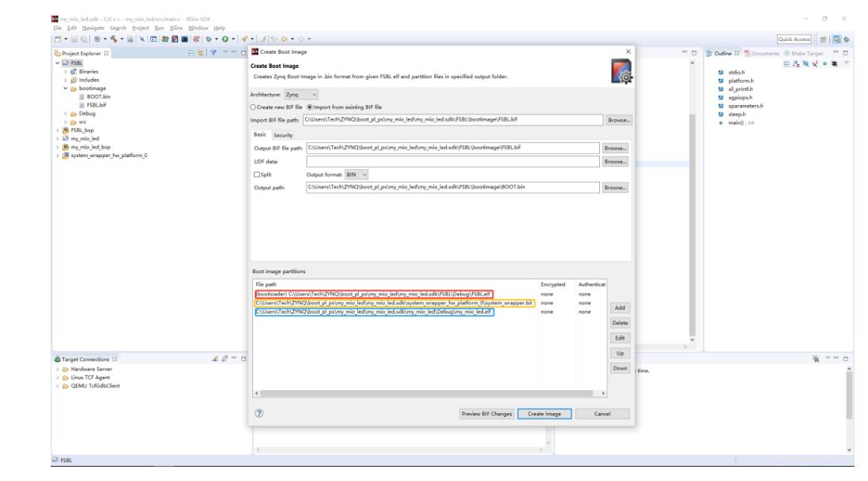This screenshot has width=868, height=481.
Task: Expand the FSBL_bsp project arrow
Action: 58,130
